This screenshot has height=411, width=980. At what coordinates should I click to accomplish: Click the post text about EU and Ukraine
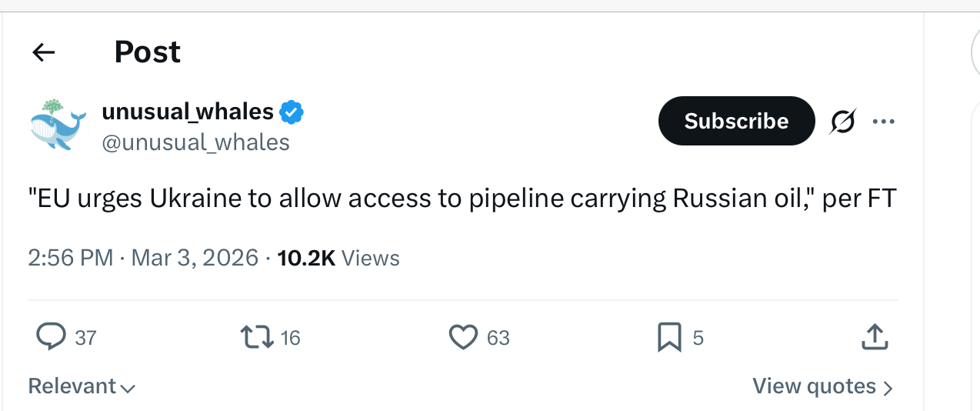coord(462,199)
